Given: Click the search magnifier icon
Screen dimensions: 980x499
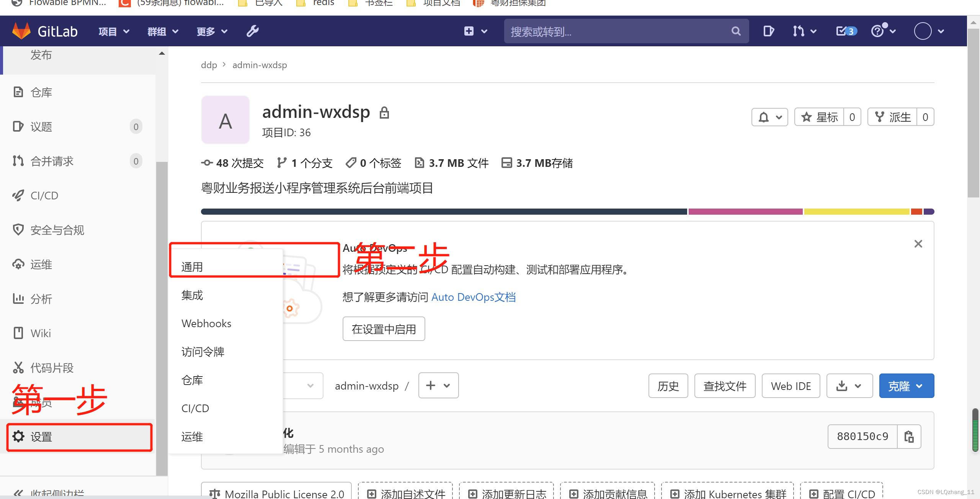Looking at the screenshot, I should [736, 31].
